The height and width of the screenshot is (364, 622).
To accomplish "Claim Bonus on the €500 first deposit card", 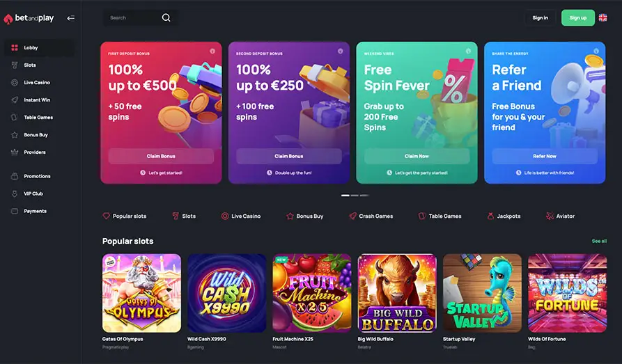I will click(x=161, y=156).
